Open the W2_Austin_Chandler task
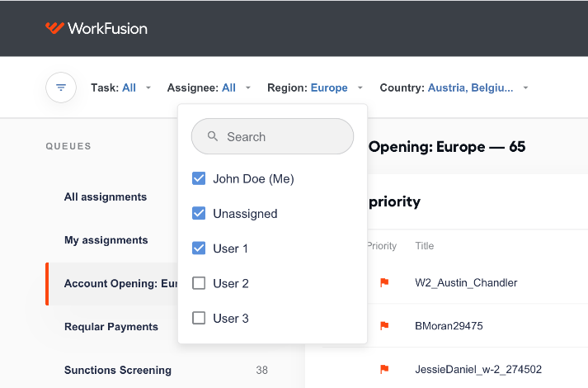This screenshot has width=588, height=388. [466, 282]
